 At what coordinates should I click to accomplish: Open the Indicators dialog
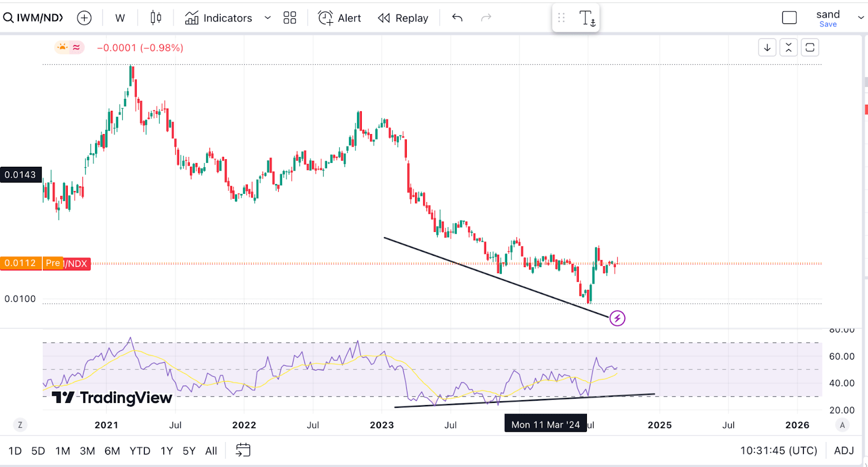pos(219,18)
